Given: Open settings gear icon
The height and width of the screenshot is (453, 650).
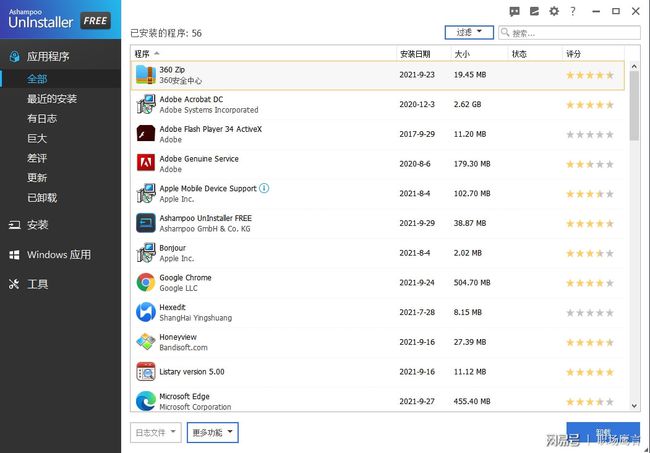Looking at the screenshot, I should point(554,12).
